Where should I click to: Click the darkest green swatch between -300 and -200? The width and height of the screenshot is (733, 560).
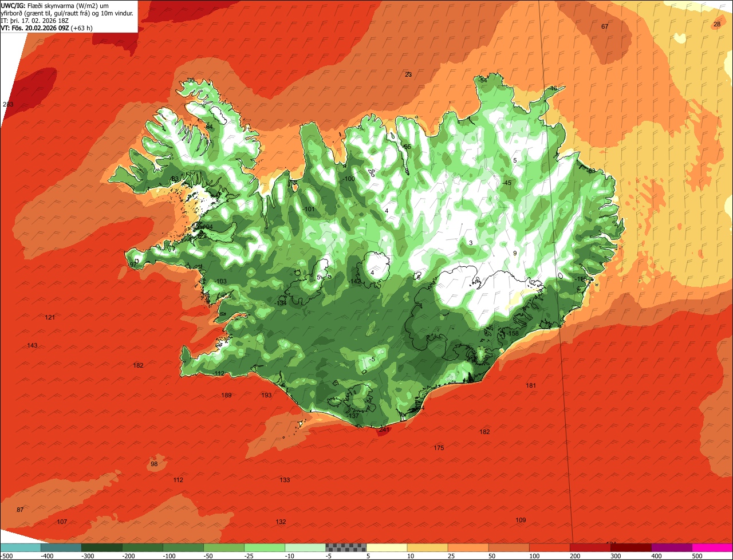pyautogui.click(x=102, y=547)
